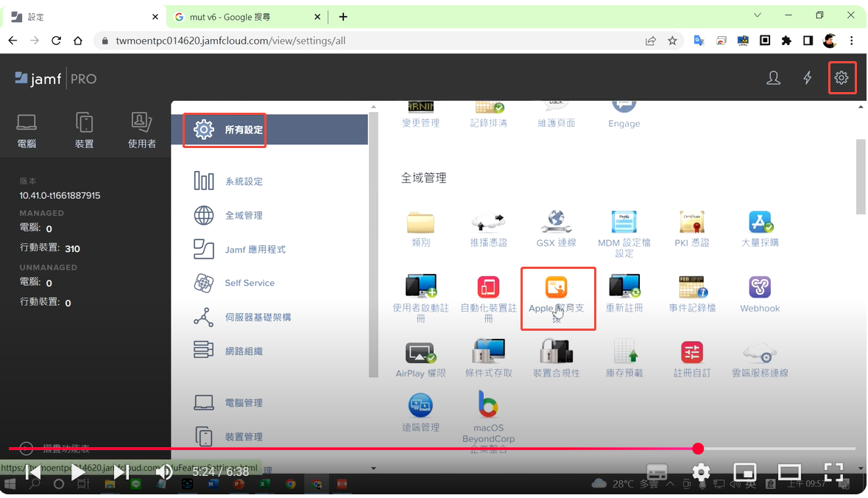Open the PKI 憑證 setting
The image size is (868, 498).
pos(692,222)
